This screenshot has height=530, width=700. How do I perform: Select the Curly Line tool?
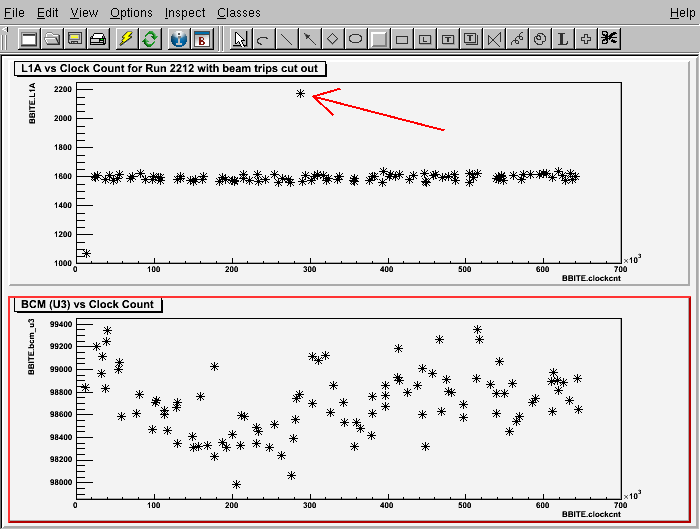tap(517, 39)
